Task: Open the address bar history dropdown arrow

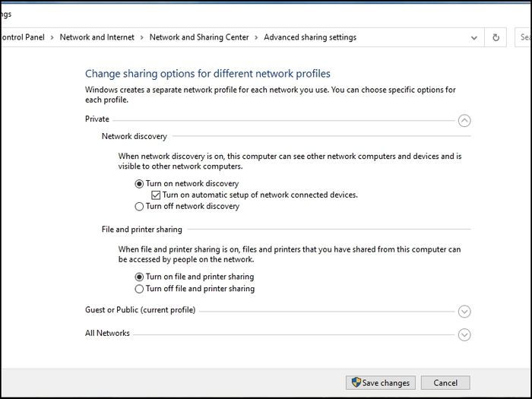Action: [474, 38]
